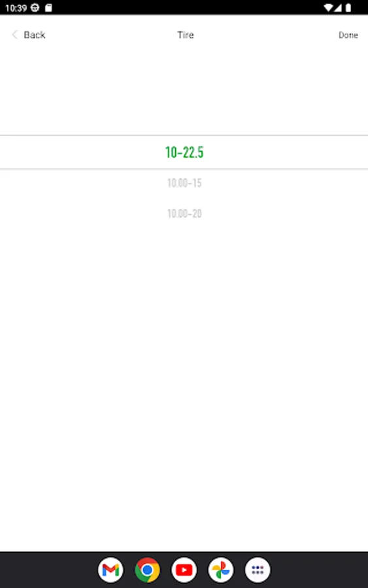This screenshot has width=368, height=588.
Task: Tap the round face notification icon
Action: [35, 7]
